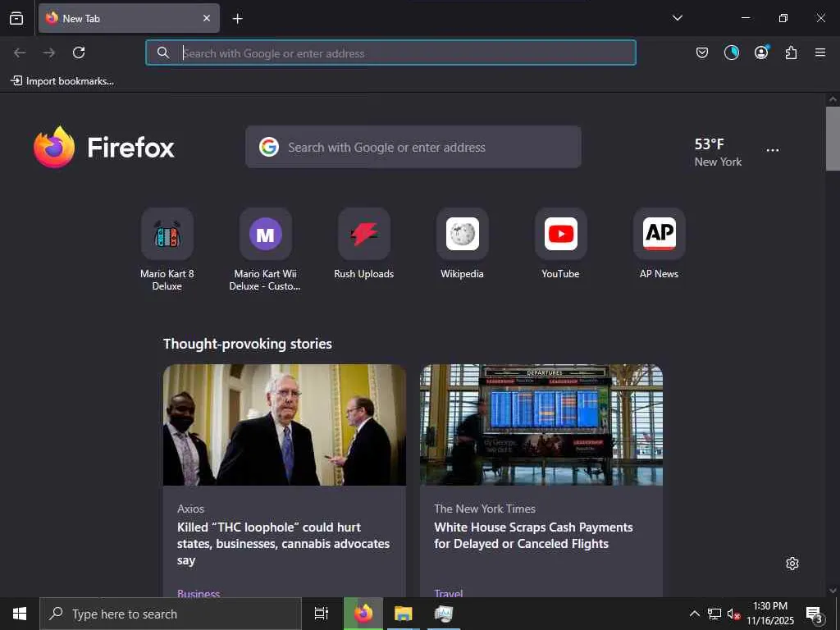Open the Wikipedia shortcut
The image size is (840, 630).
(x=463, y=244)
